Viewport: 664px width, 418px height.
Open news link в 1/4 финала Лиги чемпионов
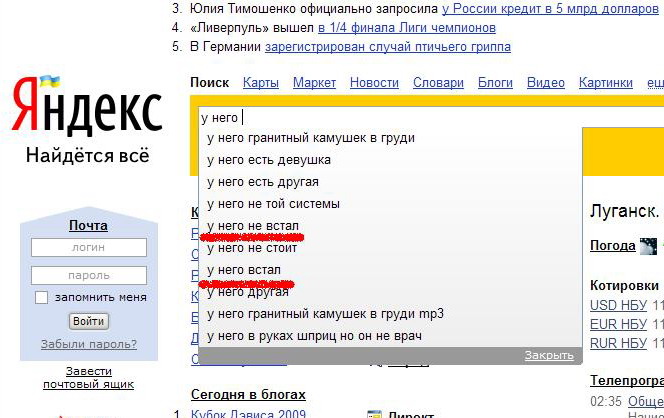pos(407,28)
